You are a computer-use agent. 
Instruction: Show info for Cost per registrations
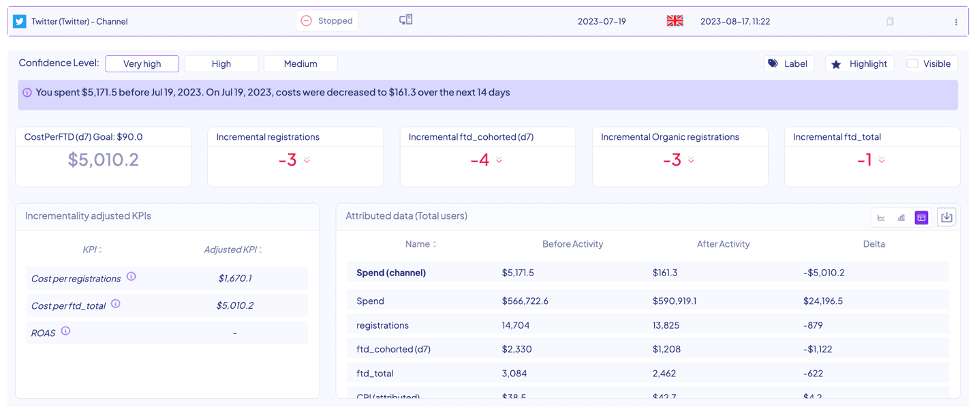tap(131, 278)
